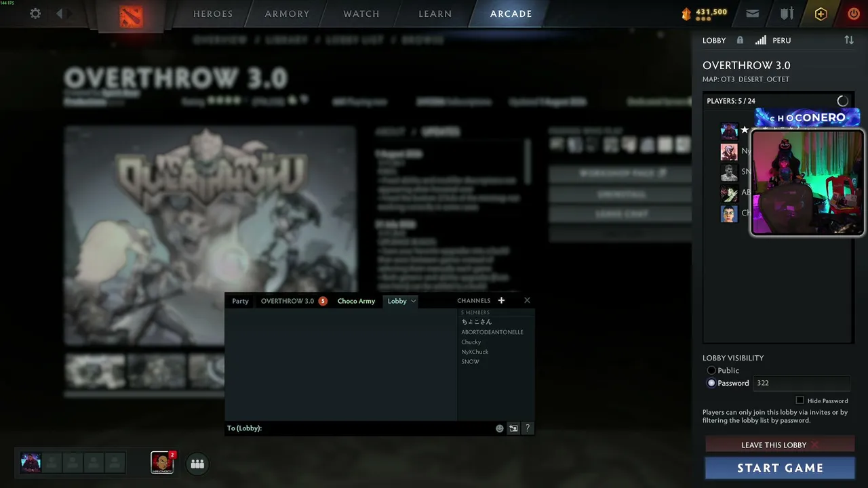Select chat member Chucky
Image resolution: width=868 pixels, height=488 pixels.
(471, 342)
